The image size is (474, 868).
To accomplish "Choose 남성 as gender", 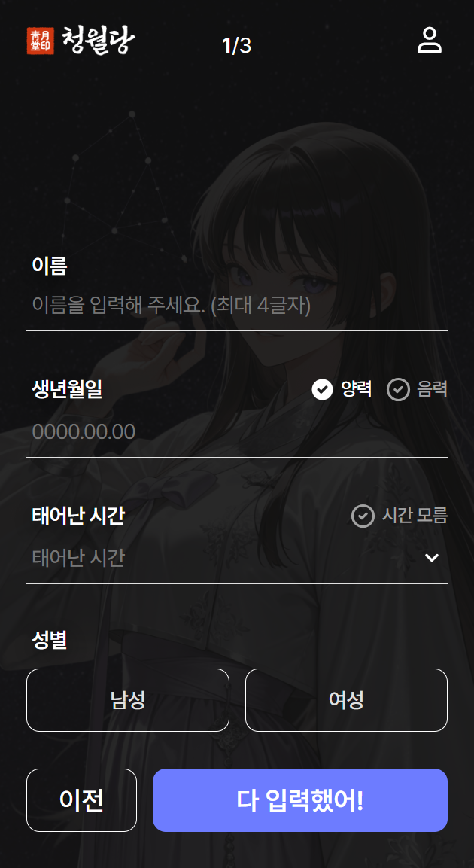I will 128,700.
